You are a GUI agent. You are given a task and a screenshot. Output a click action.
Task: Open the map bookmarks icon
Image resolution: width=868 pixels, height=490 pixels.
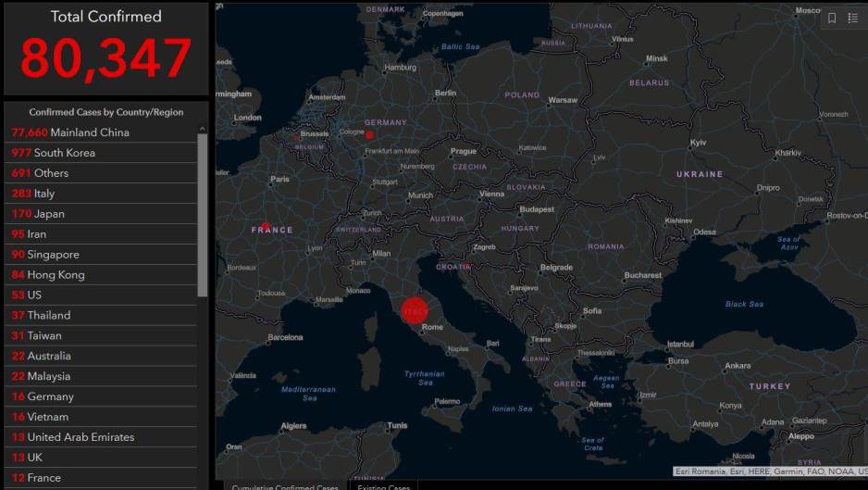832,18
